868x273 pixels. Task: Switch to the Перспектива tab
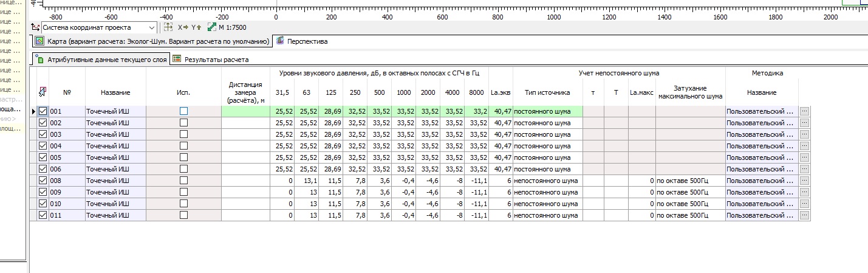coord(302,41)
